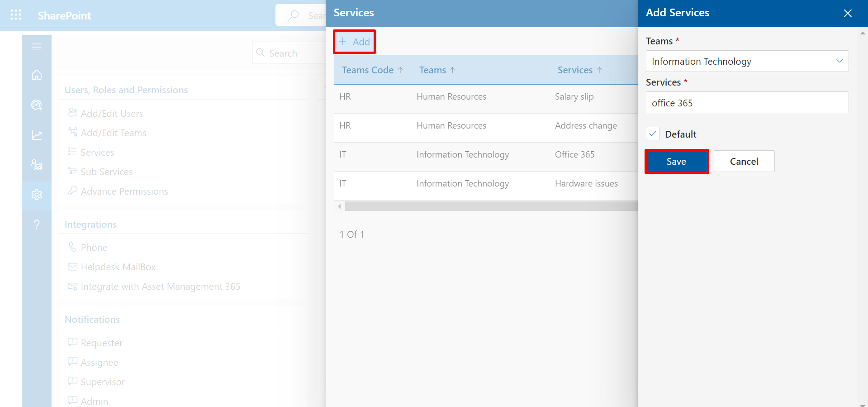The image size is (868, 407).
Task: Click the Advance Permissions key icon
Action: (x=72, y=191)
